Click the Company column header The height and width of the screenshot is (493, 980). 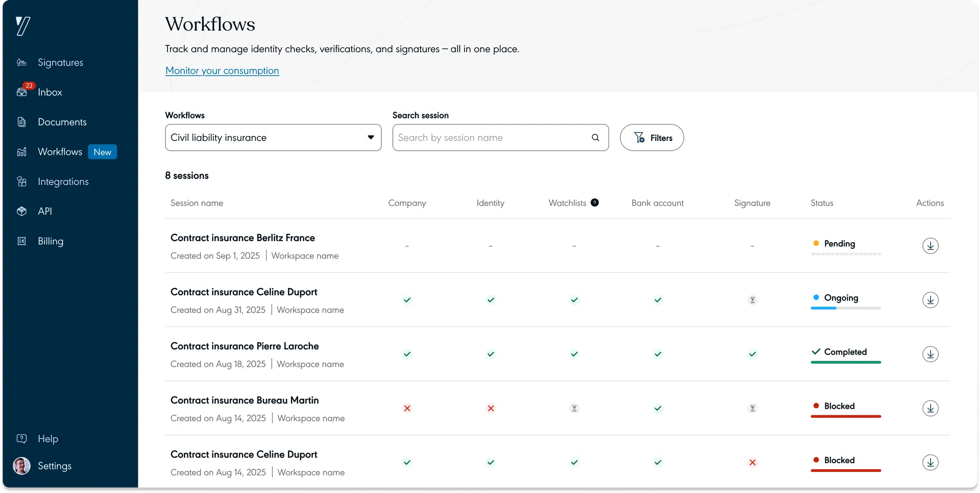[407, 203]
